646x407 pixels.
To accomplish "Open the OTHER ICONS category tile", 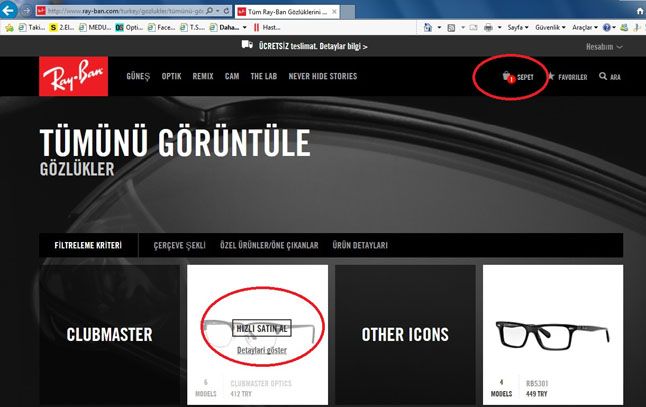I will tap(405, 334).
